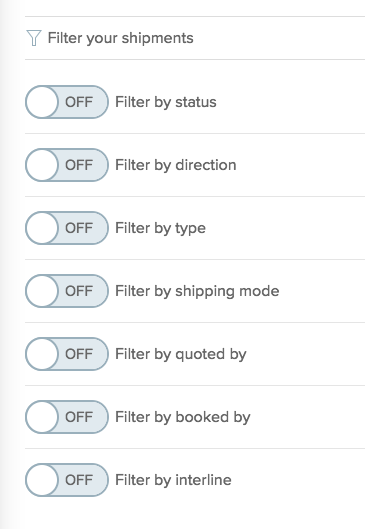This screenshot has width=382, height=529.
Task: Select the 'Filter by type' label
Action: (160, 228)
